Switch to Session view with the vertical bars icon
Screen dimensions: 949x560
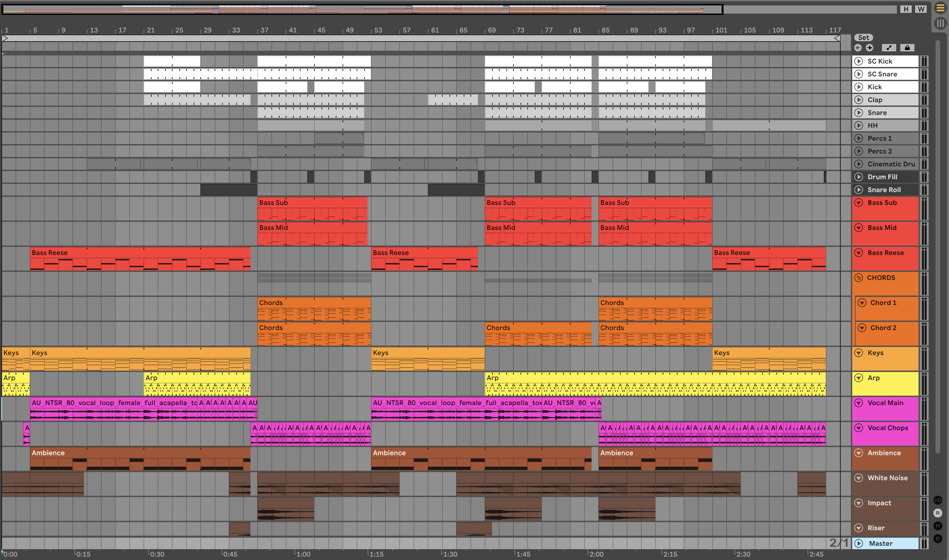pos(940,23)
